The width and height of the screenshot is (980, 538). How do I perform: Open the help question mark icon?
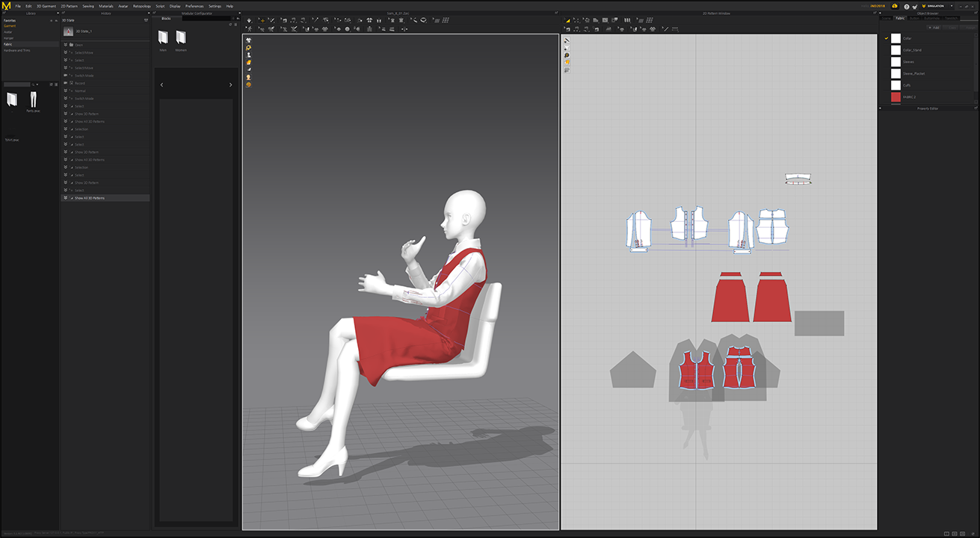point(907,6)
